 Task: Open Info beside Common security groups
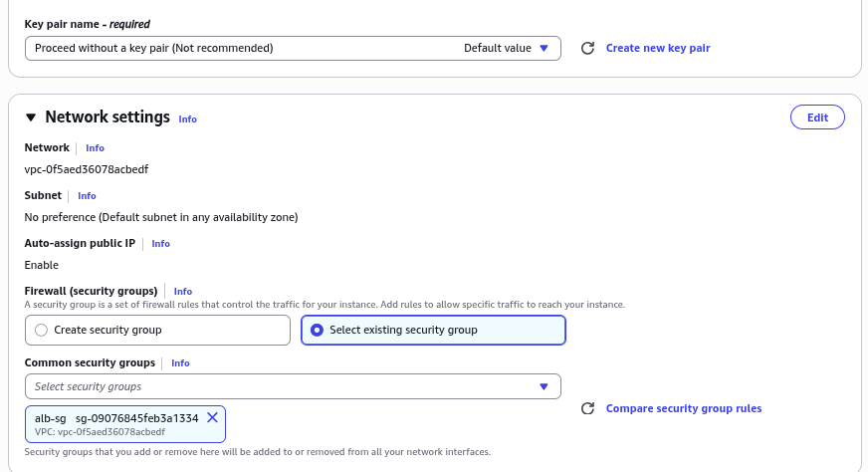pos(180,362)
